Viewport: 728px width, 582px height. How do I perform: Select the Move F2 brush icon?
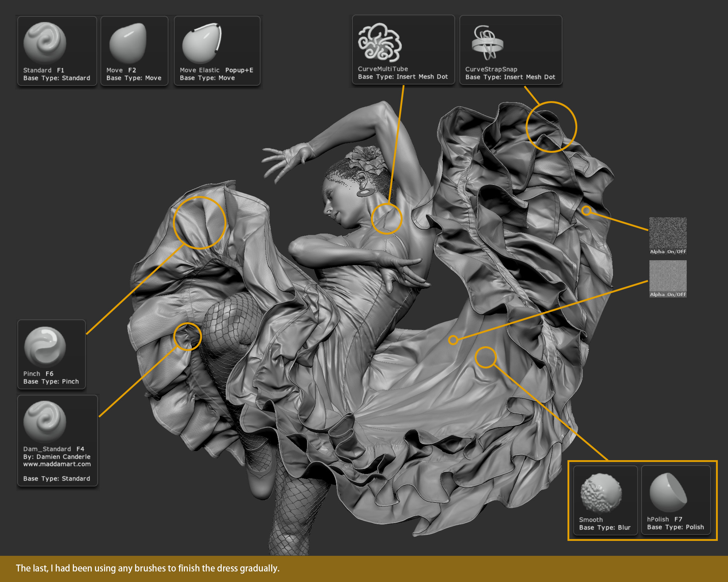[x=128, y=43]
